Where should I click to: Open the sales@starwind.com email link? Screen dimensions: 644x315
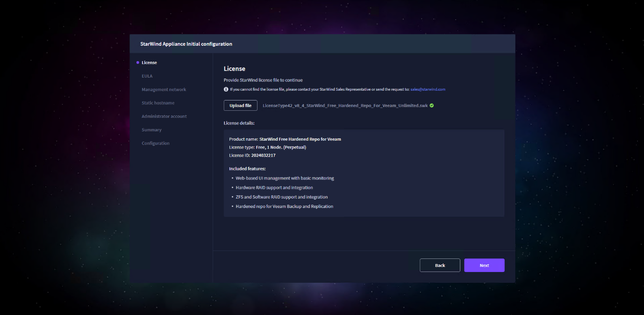click(428, 89)
